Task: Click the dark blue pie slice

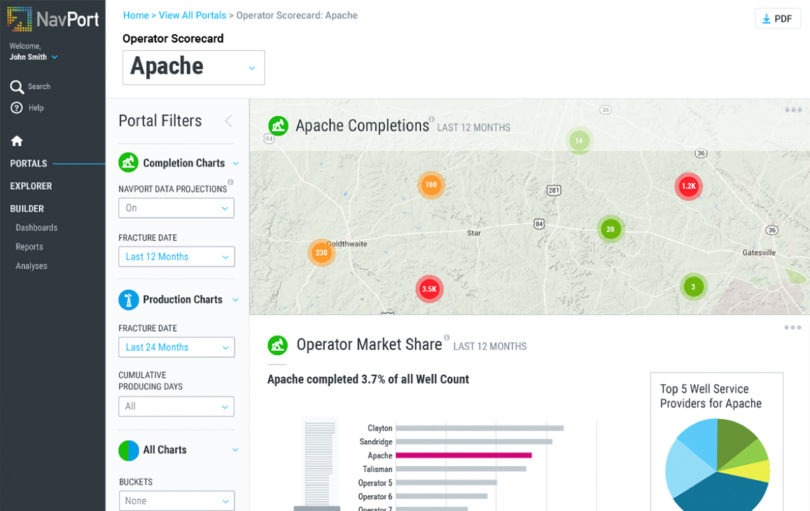Action: coord(721,493)
